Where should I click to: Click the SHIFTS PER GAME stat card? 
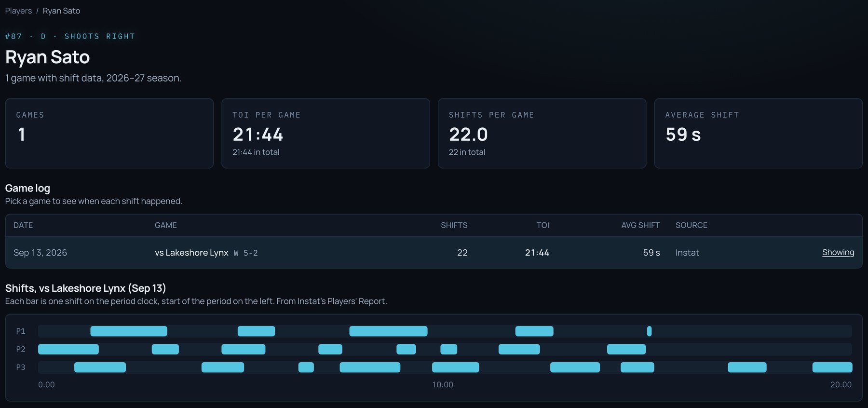[x=542, y=134]
